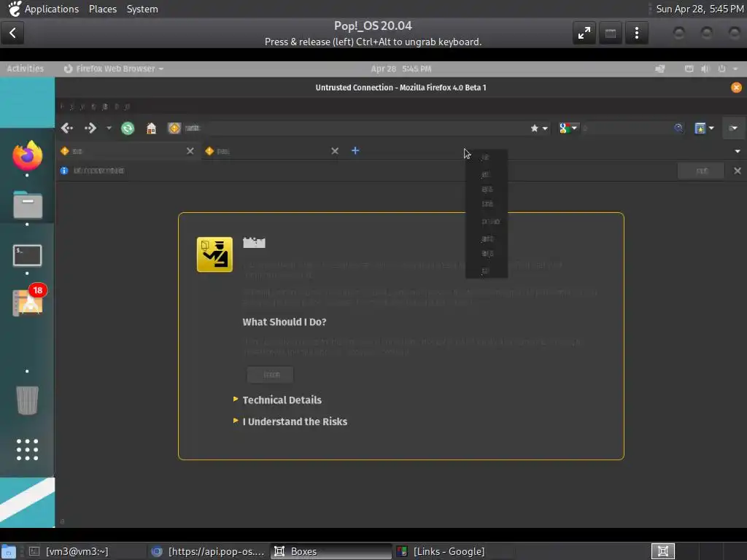Switch to Links - Google taskbar item
The width and height of the screenshot is (747, 560).
[x=454, y=551]
